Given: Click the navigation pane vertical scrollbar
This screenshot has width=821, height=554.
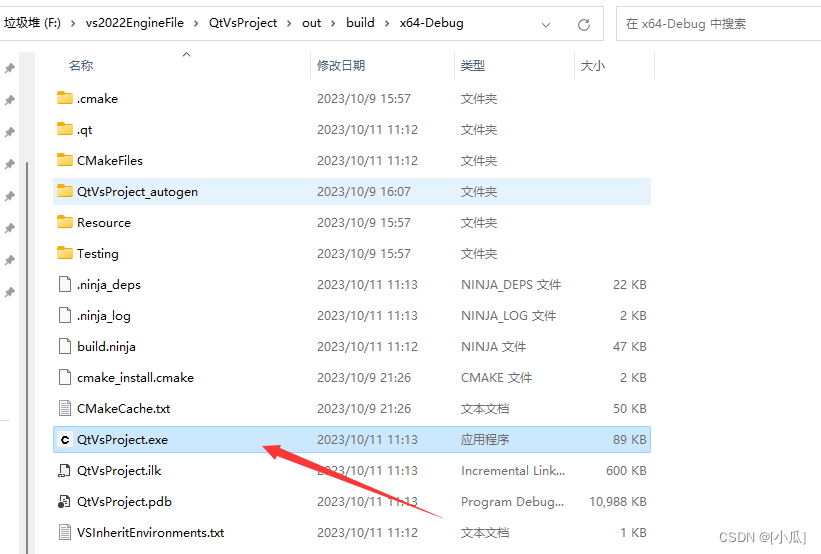Looking at the screenshot, I should (27, 356).
